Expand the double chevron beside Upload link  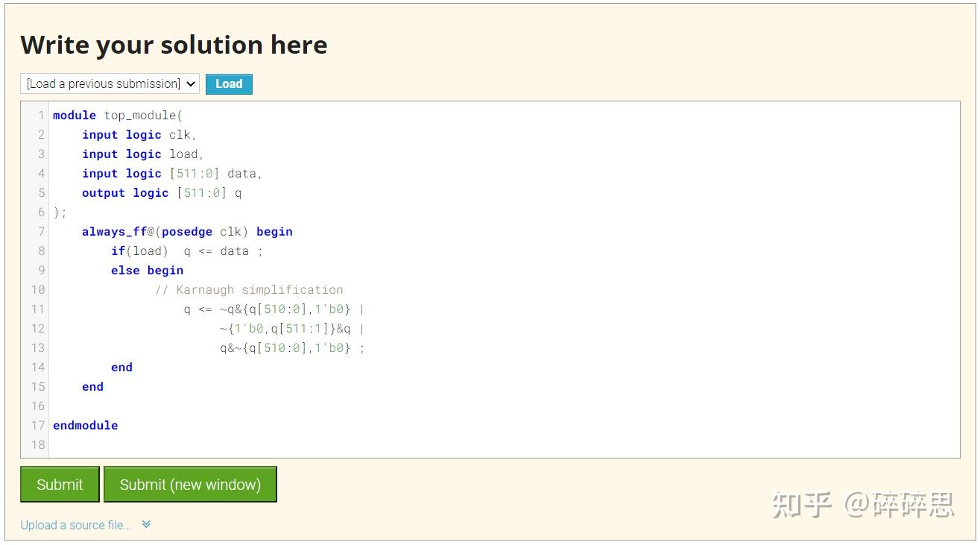pyautogui.click(x=146, y=524)
